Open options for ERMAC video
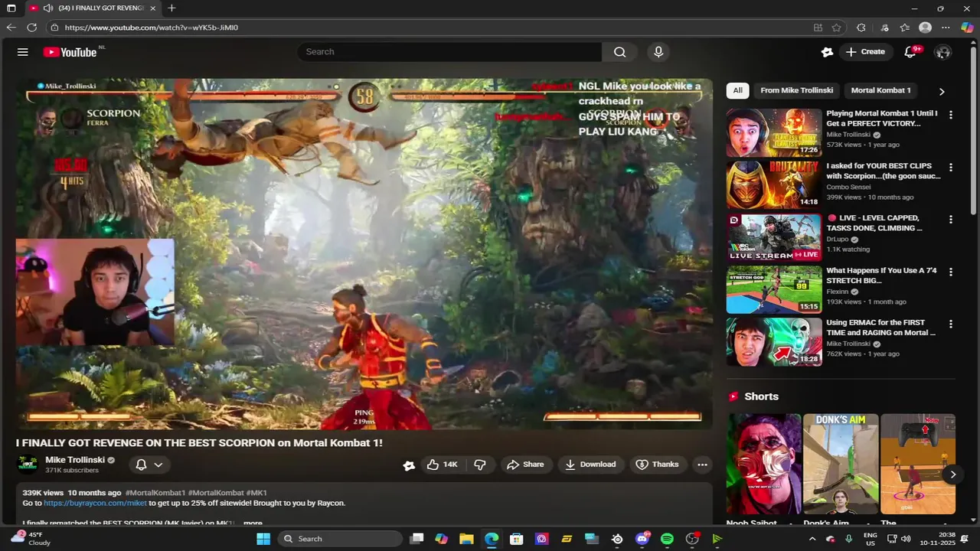This screenshot has width=980, height=551. click(951, 324)
